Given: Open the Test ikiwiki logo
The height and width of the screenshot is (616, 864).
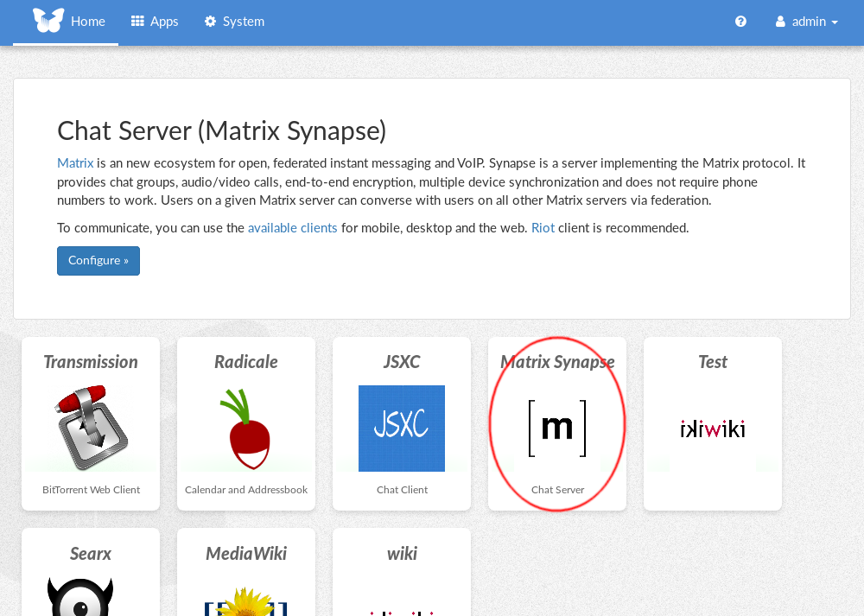Looking at the screenshot, I should (713, 429).
